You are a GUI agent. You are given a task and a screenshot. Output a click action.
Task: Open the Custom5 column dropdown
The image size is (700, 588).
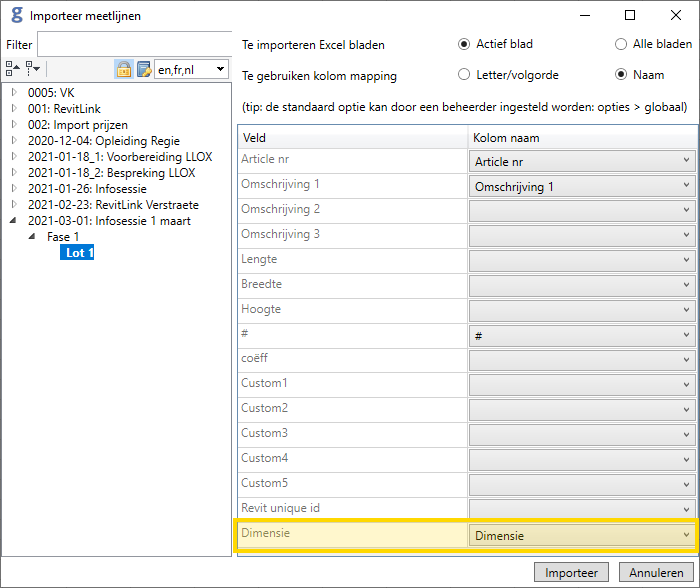pos(582,486)
